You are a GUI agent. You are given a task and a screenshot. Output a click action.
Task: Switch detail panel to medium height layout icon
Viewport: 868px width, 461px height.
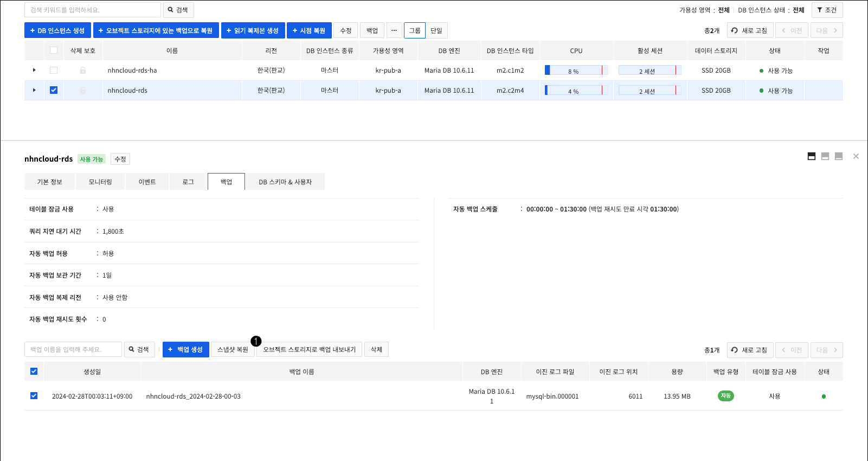click(x=825, y=156)
